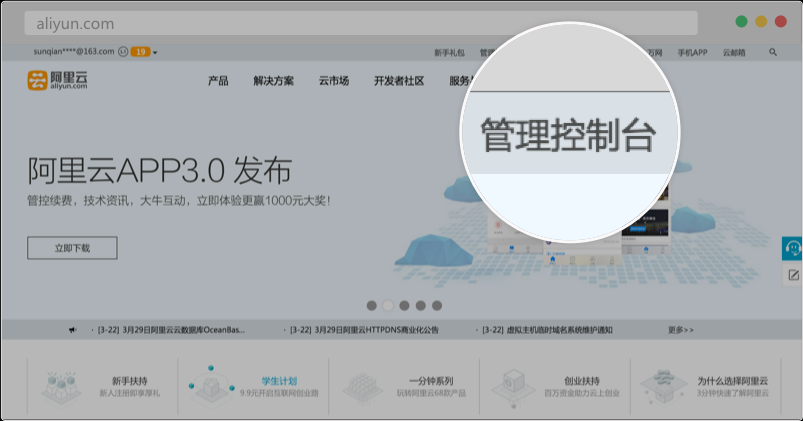Open the online customer service headset icon
This screenshot has width=803, height=421.
pos(793,248)
